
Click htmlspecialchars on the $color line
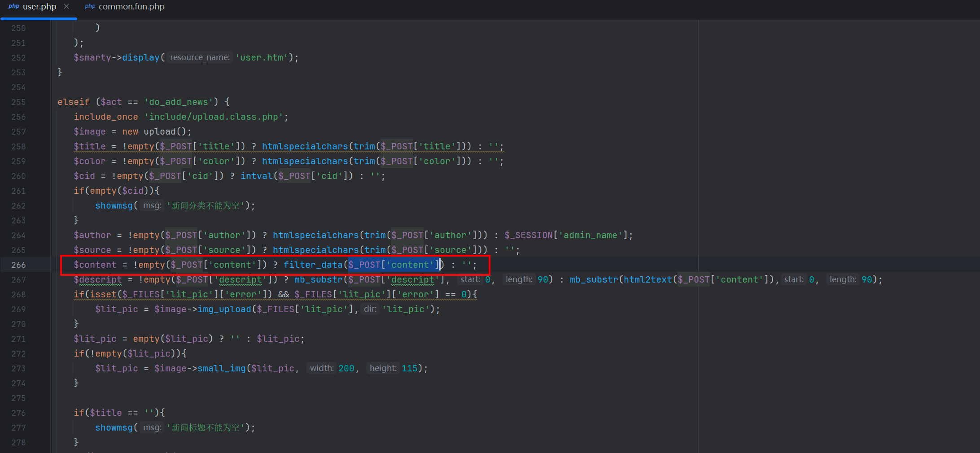(x=305, y=161)
